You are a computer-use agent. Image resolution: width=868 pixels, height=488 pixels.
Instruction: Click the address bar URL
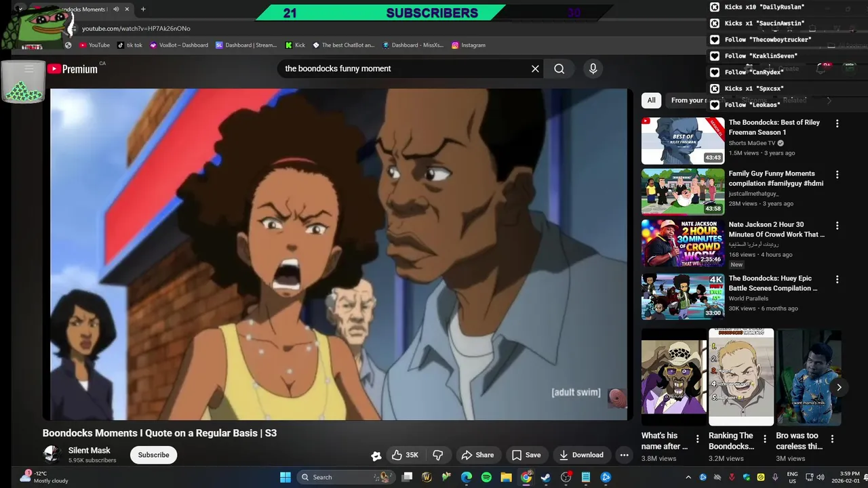tap(136, 28)
